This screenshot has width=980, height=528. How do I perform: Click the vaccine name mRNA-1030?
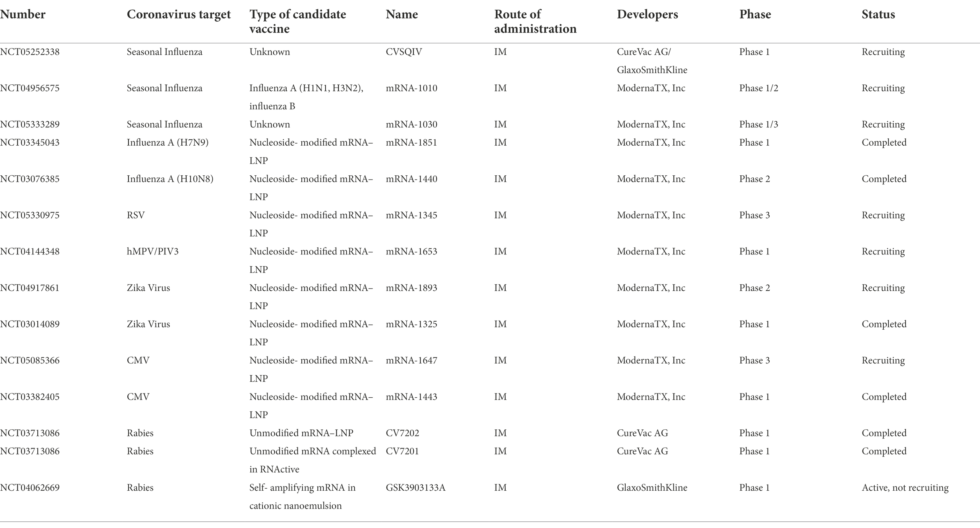[411, 124]
